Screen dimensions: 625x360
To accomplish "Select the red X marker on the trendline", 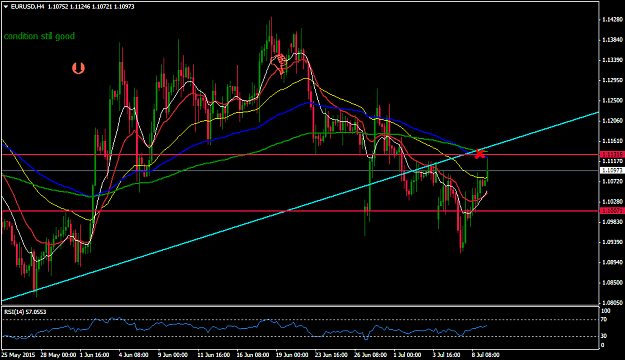I will click(480, 154).
